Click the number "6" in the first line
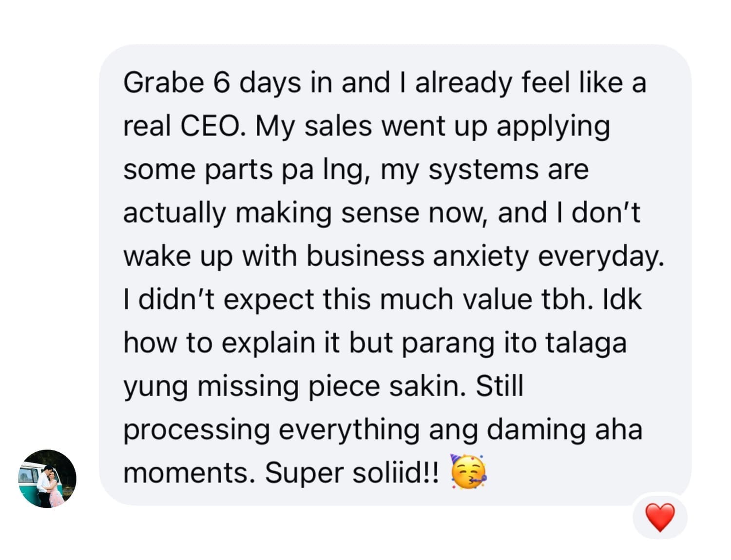The width and height of the screenshot is (731, 560). [x=221, y=82]
